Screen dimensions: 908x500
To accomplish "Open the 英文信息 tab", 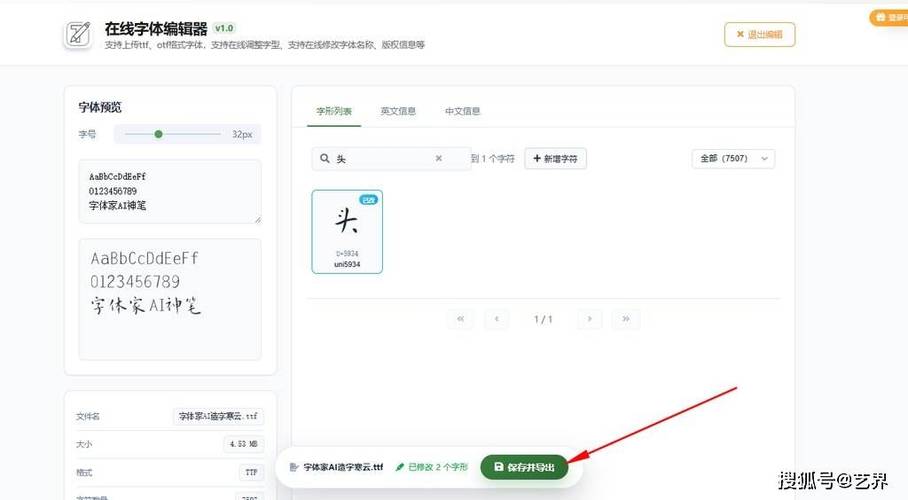I will pos(398,111).
